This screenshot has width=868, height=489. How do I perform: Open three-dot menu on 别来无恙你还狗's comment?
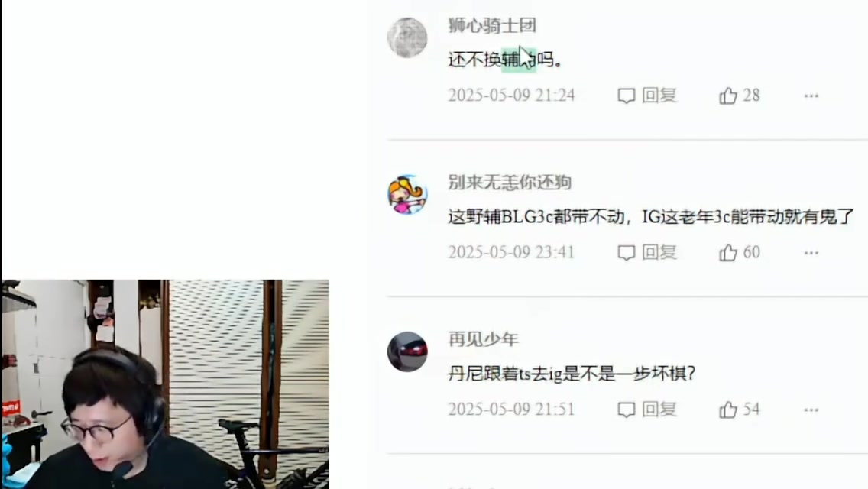(811, 253)
